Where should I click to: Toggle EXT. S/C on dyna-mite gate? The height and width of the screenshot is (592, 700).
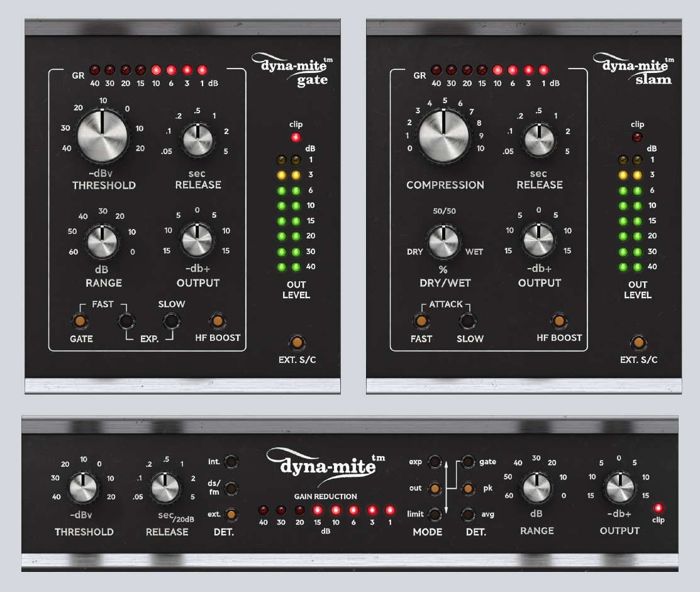(297, 342)
